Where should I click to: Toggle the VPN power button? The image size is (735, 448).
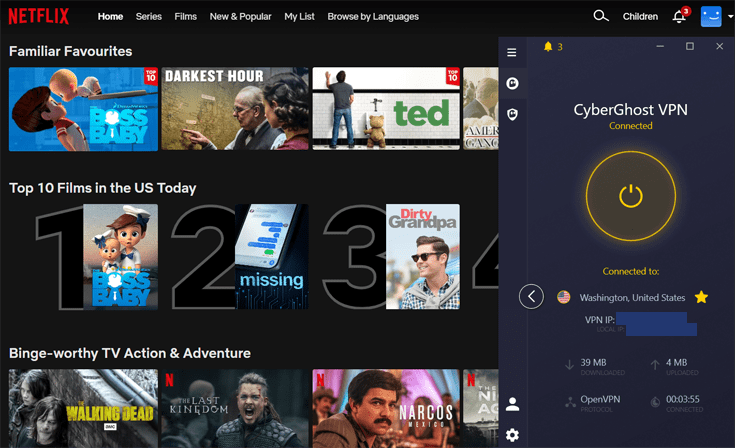630,196
